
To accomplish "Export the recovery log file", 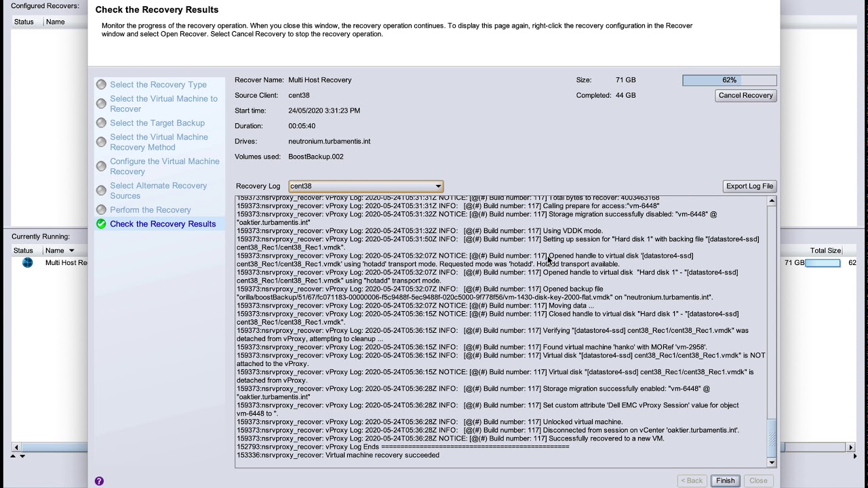I will pos(749,186).
